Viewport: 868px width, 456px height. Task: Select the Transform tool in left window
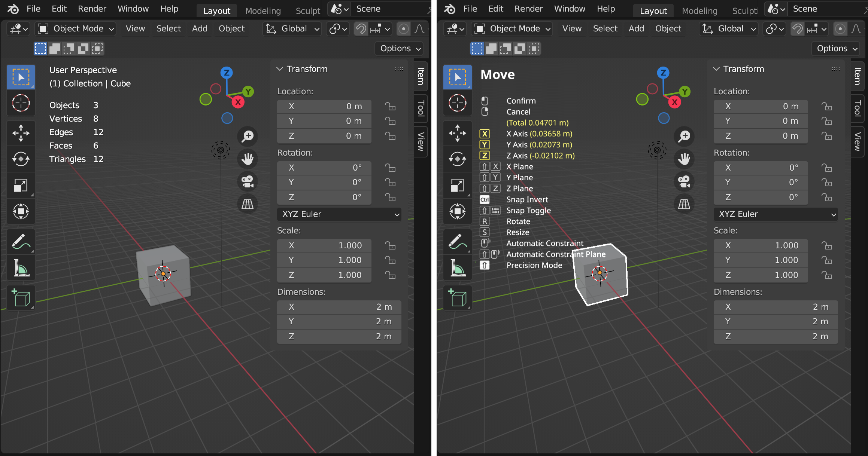click(x=21, y=211)
